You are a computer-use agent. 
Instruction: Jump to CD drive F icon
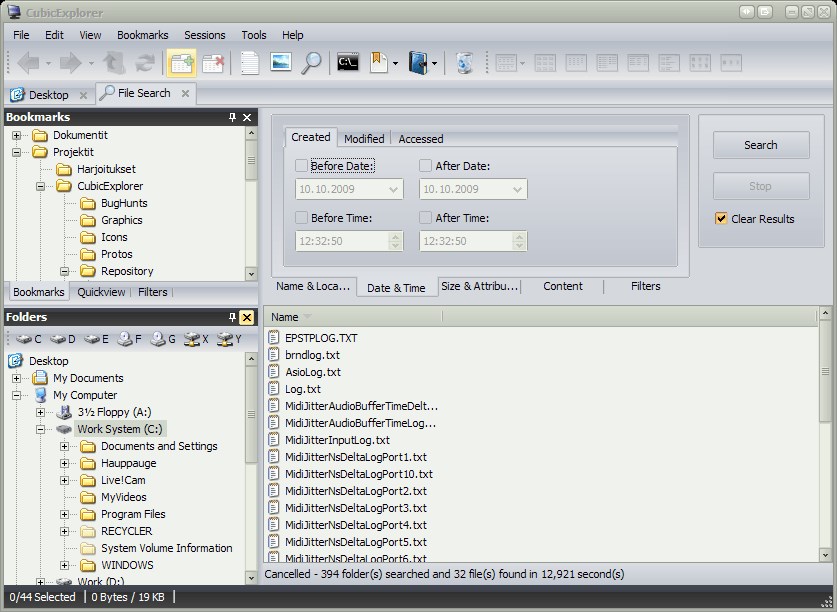[130, 339]
